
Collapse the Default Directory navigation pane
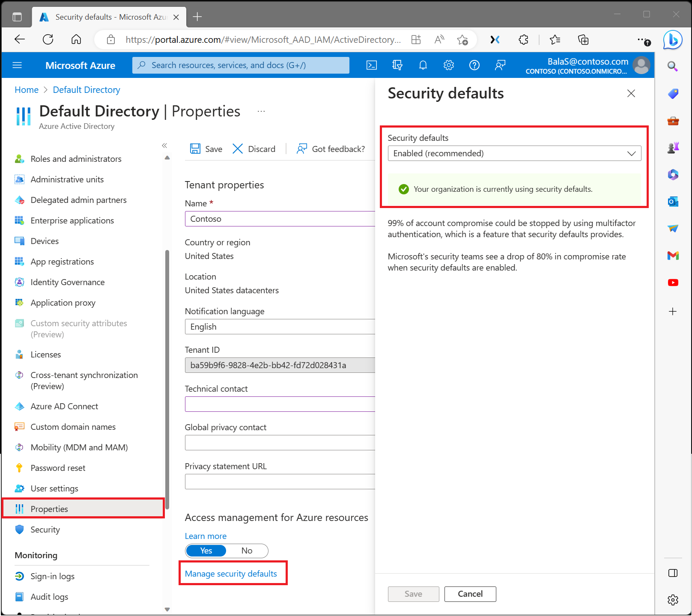164,146
